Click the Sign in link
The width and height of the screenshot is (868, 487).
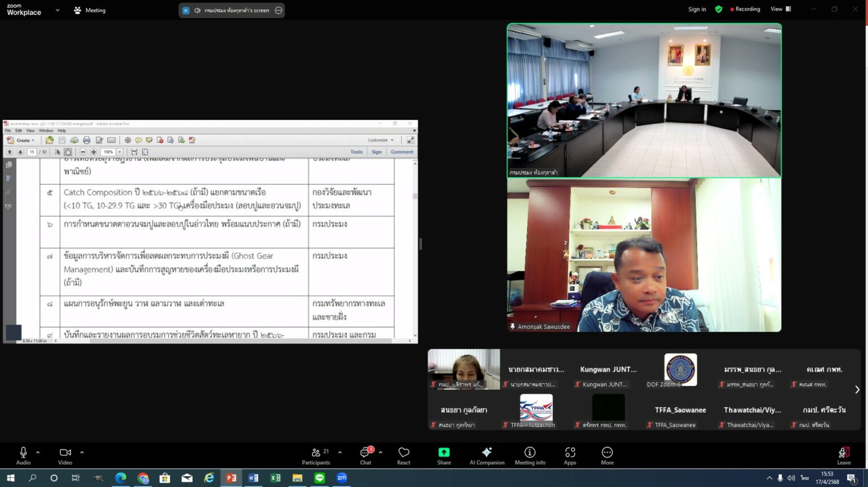697,9
